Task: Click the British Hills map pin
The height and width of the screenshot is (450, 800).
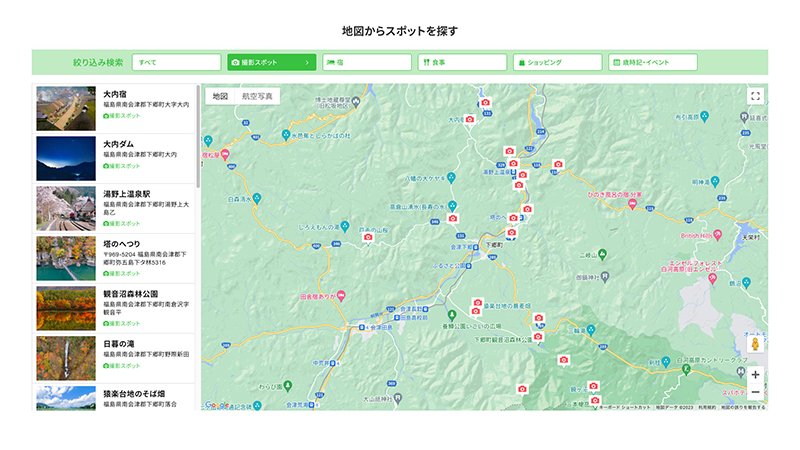Action: pos(718,235)
